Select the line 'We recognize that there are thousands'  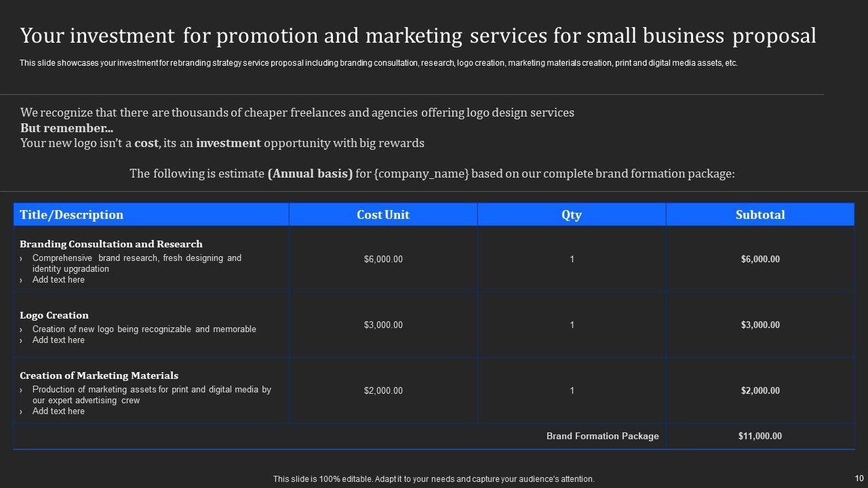pos(297,113)
